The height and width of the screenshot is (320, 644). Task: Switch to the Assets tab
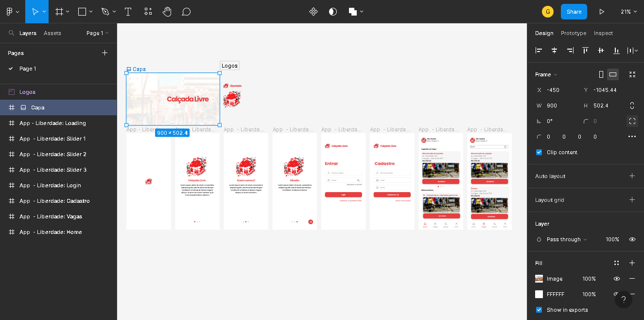[x=52, y=33]
